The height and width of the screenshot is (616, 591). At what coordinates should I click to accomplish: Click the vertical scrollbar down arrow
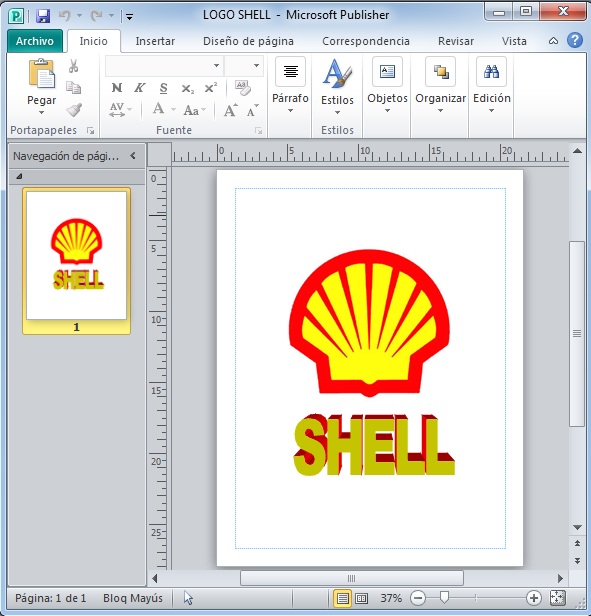click(577, 527)
